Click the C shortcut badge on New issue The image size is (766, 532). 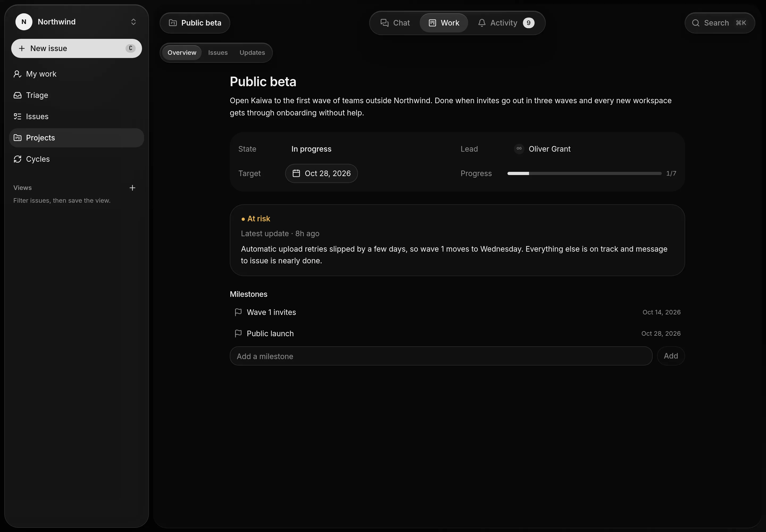pyautogui.click(x=130, y=48)
